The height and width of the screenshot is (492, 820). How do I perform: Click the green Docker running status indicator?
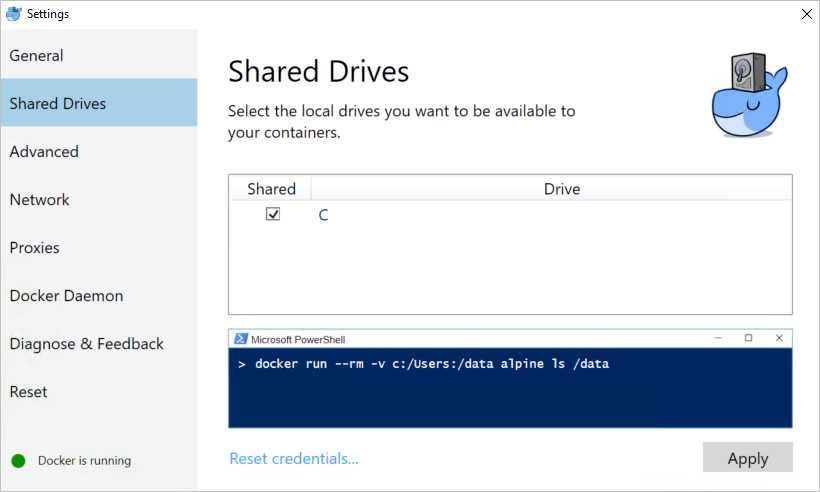(18, 461)
